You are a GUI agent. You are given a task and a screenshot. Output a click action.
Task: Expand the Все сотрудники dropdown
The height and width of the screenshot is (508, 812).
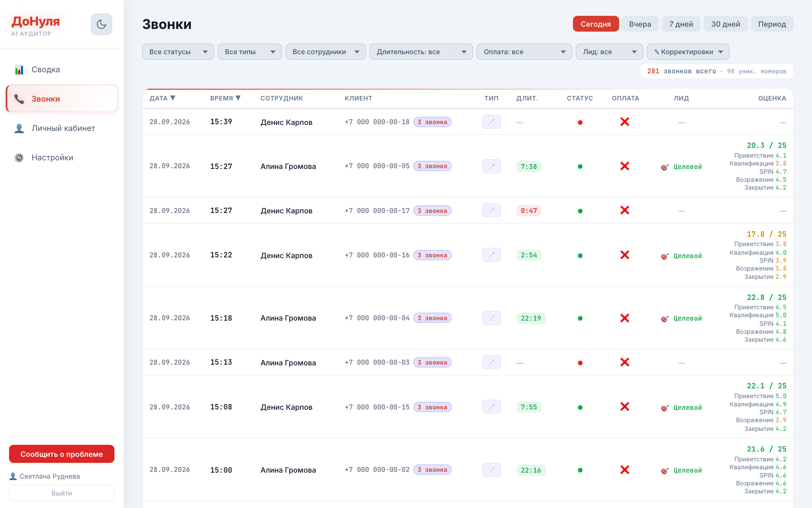[x=326, y=52]
